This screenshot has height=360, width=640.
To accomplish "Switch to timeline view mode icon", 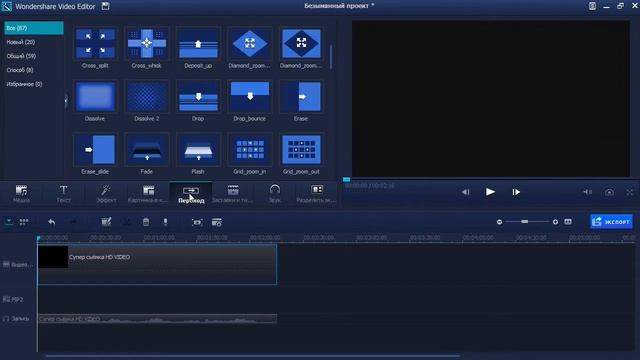I will click(9, 222).
